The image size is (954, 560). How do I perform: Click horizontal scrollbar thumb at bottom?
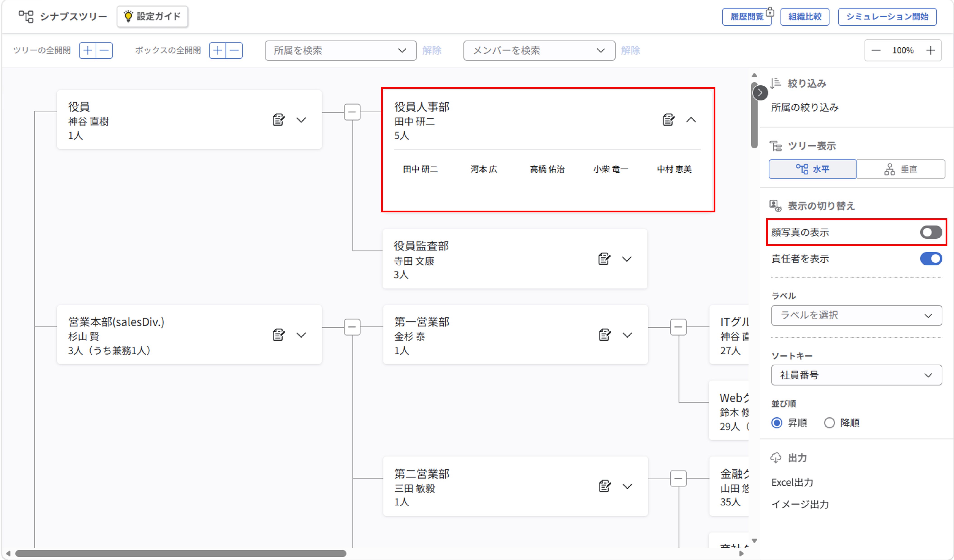[x=181, y=554]
